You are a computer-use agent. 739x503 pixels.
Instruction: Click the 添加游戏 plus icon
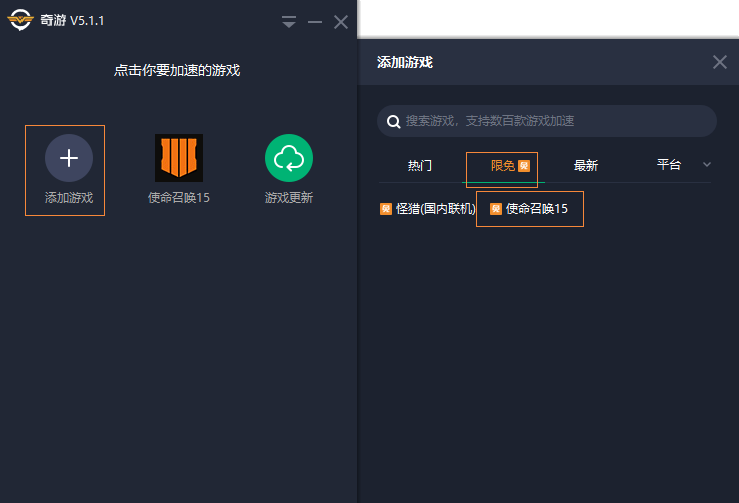69,158
